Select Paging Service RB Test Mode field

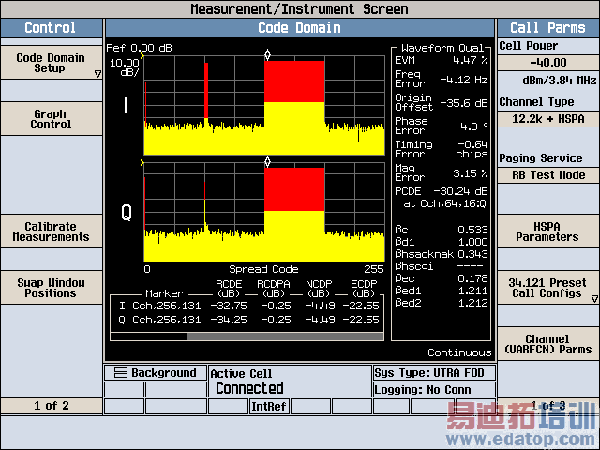pos(548,175)
